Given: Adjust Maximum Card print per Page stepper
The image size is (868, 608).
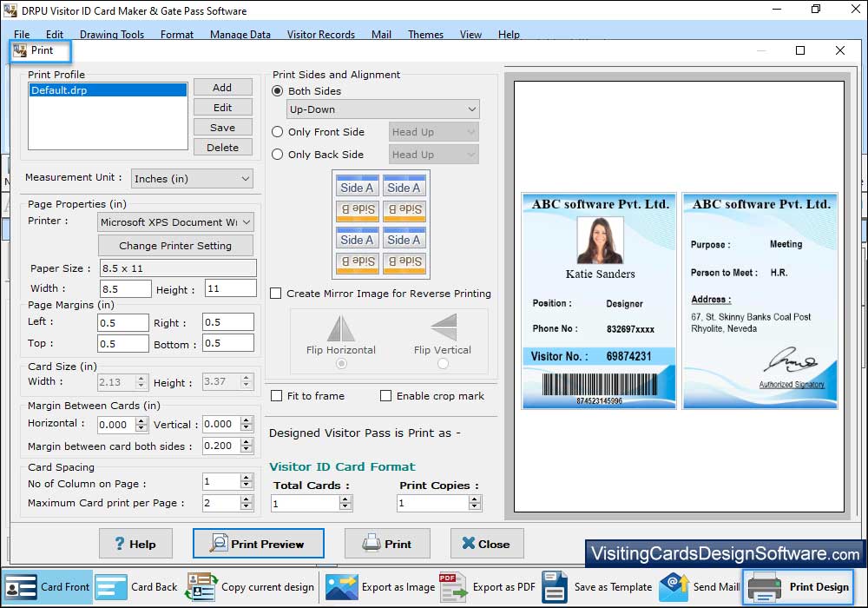Looking at the screenshot, I should coord(247,503).
